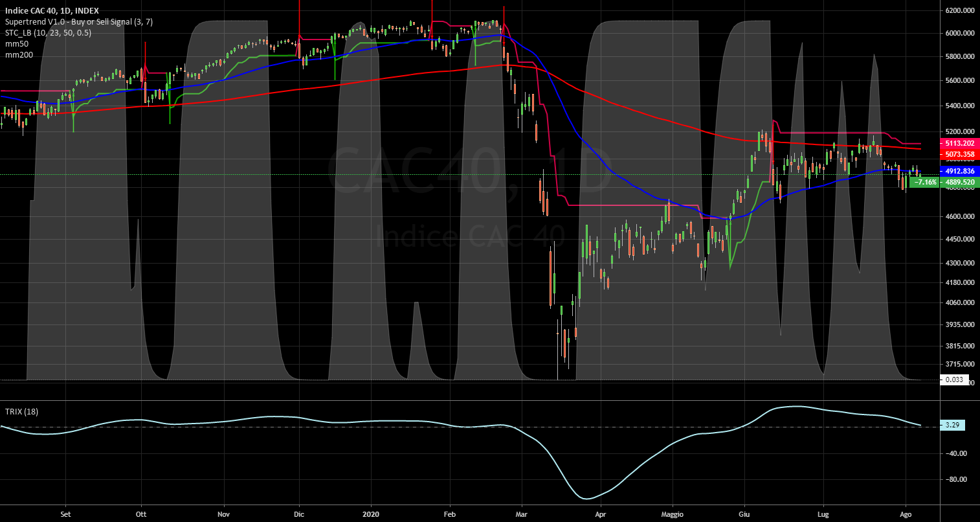Click the 6200.000 price axis label
This screenshot has width=980, height=522.
click(960, 11)
